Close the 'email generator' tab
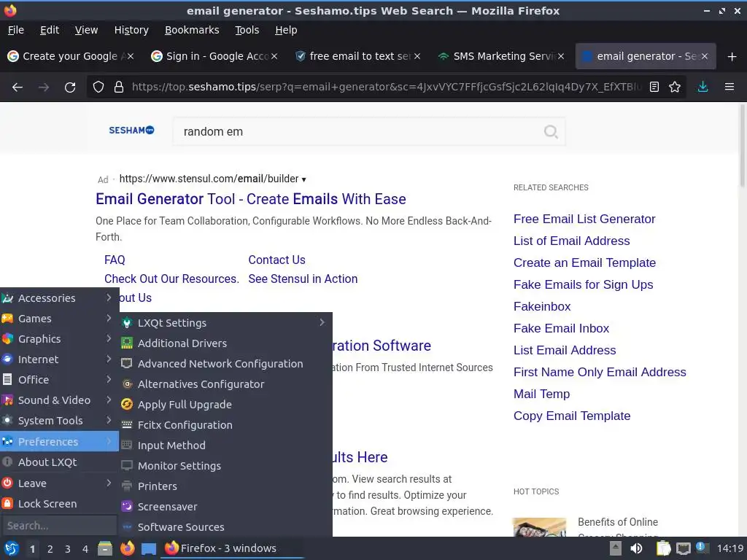Screen dimensions: 747x560 click(x=705, y=56)
